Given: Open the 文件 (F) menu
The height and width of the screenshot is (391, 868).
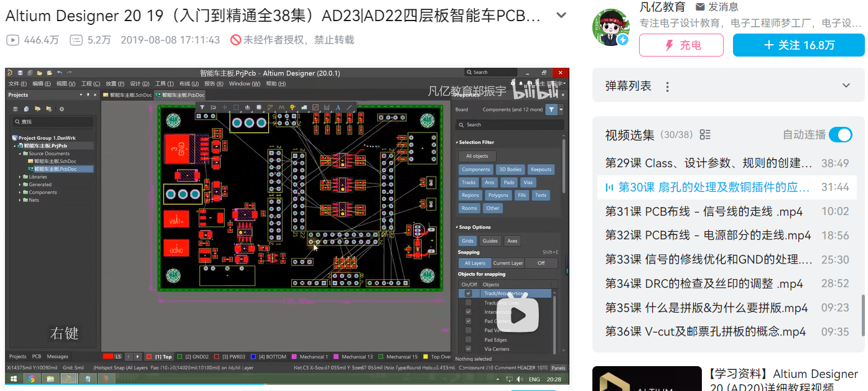Looking at the screenshot, I should click(17, 83).
